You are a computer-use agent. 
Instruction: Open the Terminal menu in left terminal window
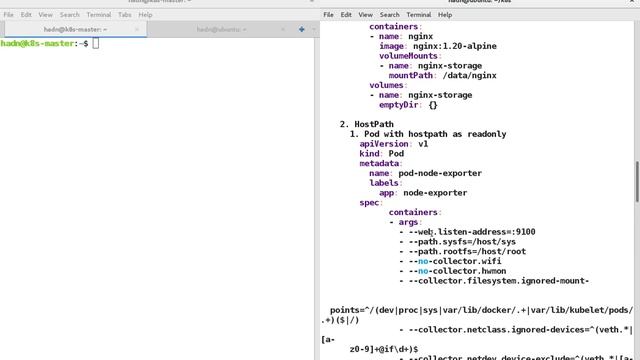(x=99, y=15)
